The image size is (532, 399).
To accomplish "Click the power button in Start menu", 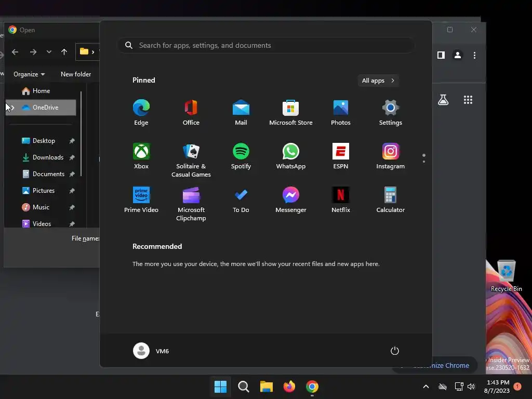I will pos(395,351).
